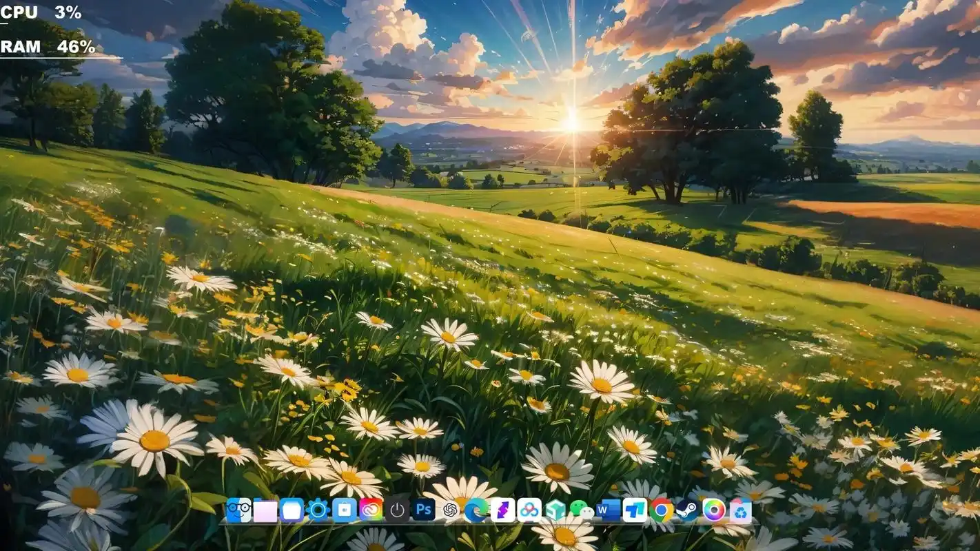This screenshot has height=551, width=980.
Task: Click the power button icon
Action: click(x=397, y=510)
